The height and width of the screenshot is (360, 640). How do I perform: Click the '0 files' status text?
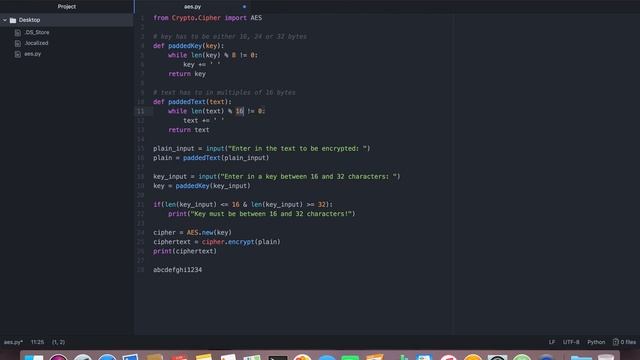(628, 342)
